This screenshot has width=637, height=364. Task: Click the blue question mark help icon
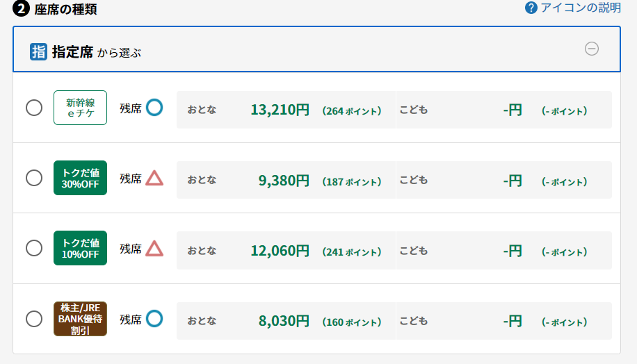pos(531,8)
